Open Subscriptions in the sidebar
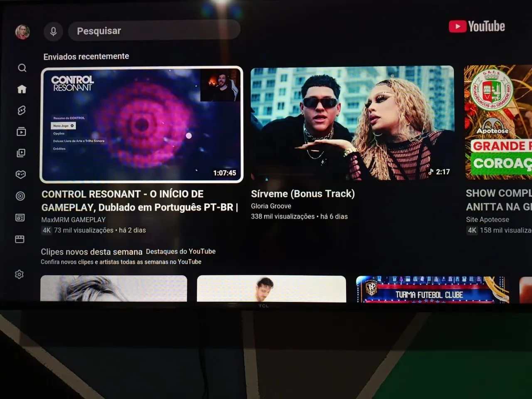532x399 pixels. click(21, 132)
